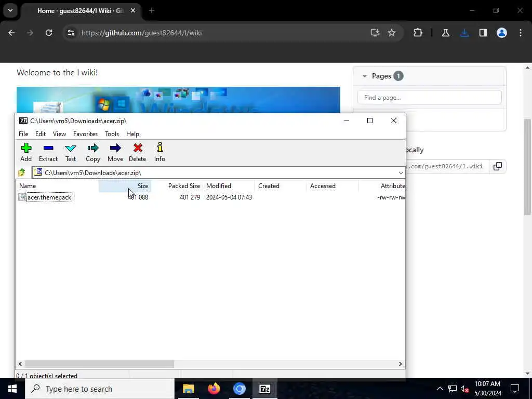Open the taskbar clock and date
The height and width of the screenshot is (399, 532).
(x=487, y=389)
